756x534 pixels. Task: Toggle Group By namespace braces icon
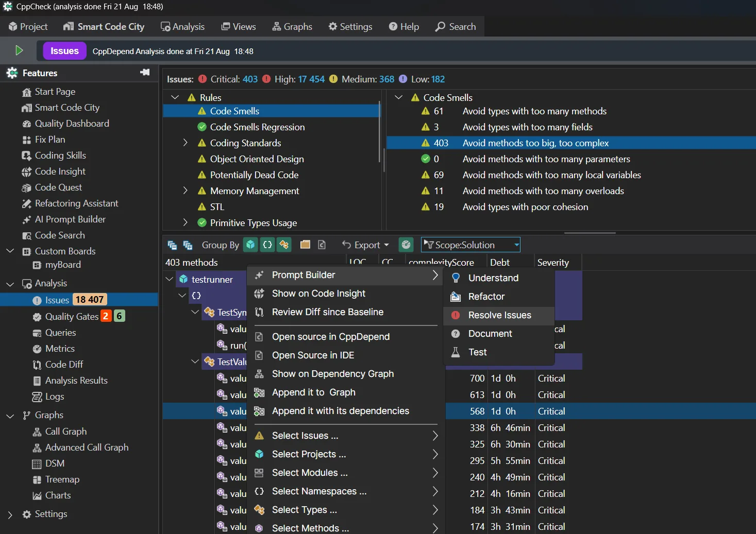pos(267,245)
